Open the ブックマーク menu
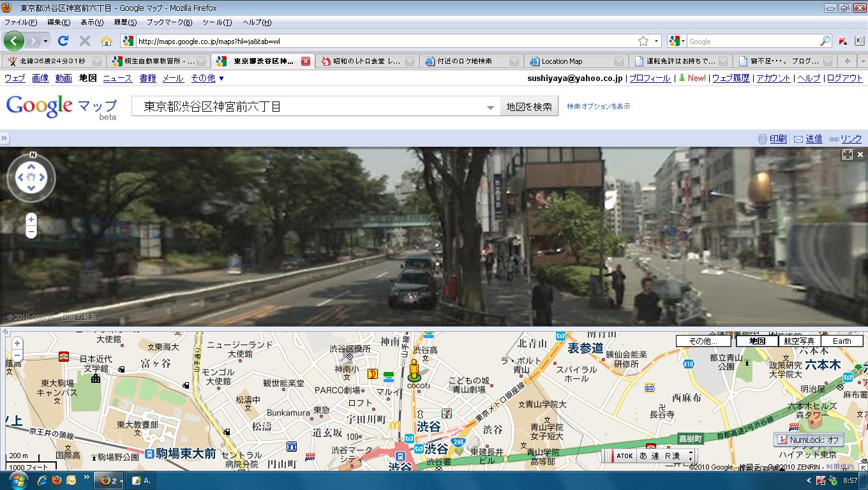868x490 pixels. [x=169, y=22]
